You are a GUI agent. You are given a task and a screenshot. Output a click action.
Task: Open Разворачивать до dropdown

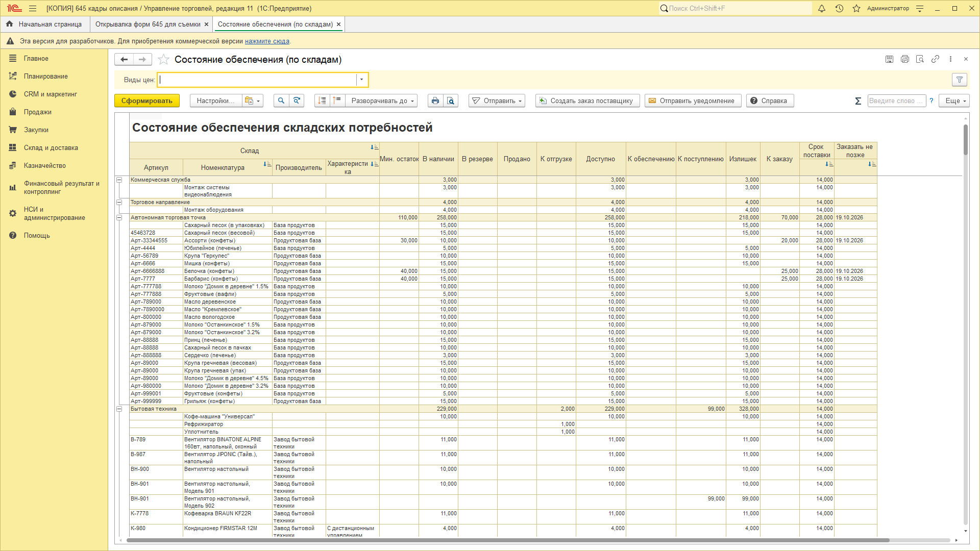(382, 101)
